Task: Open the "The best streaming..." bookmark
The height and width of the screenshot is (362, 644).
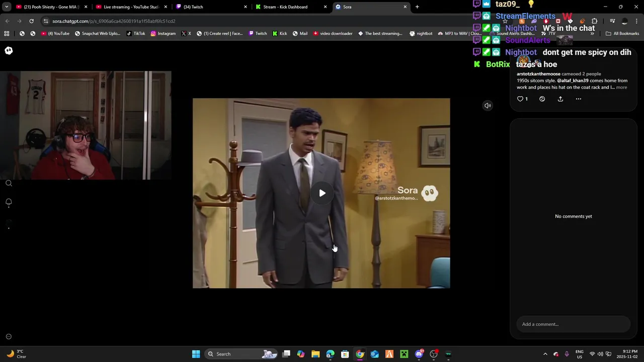Action: [380, 34]
